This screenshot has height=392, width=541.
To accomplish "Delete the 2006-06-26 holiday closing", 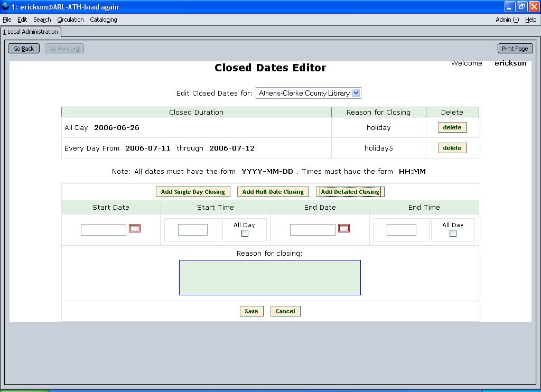I will coord(452,127).
